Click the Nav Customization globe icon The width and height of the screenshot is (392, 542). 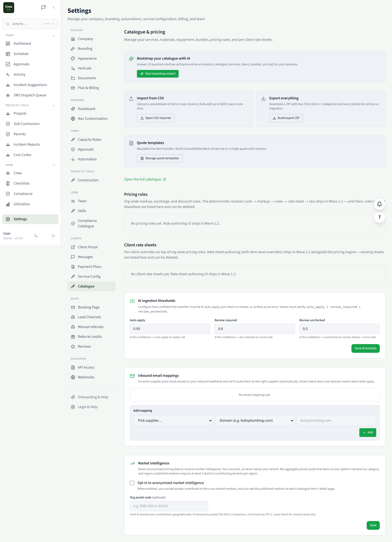73,119
